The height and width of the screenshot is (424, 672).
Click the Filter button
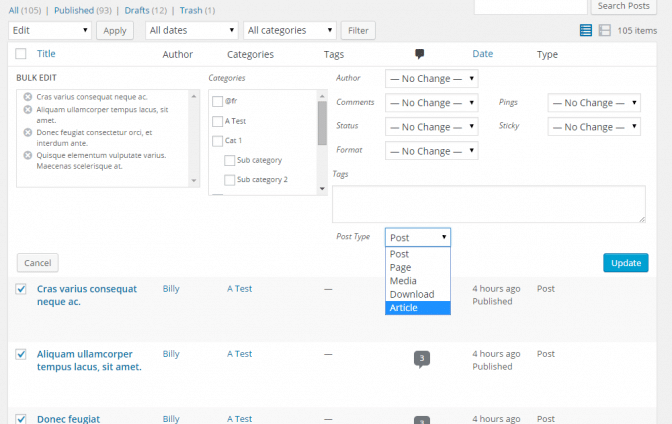358,30
